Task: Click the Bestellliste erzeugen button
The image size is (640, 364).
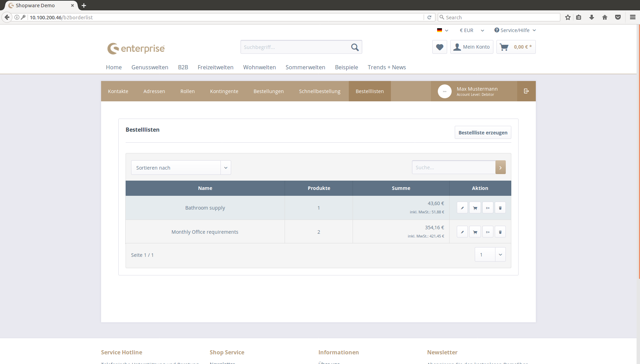Action: 483,133
